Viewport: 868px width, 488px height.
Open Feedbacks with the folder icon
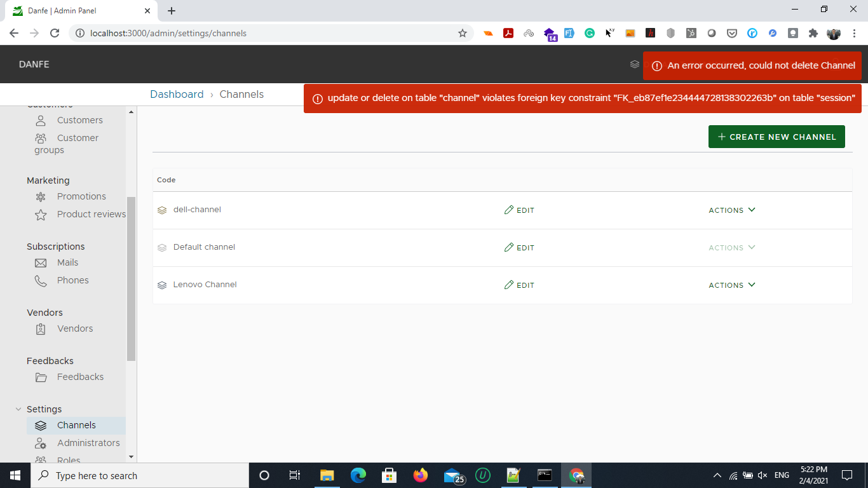pos(41,377)
